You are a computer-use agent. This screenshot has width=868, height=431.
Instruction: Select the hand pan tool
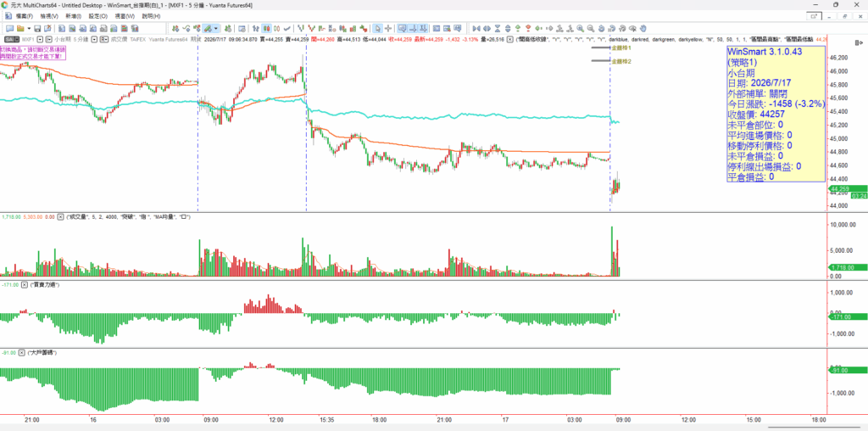click(643, 28)
